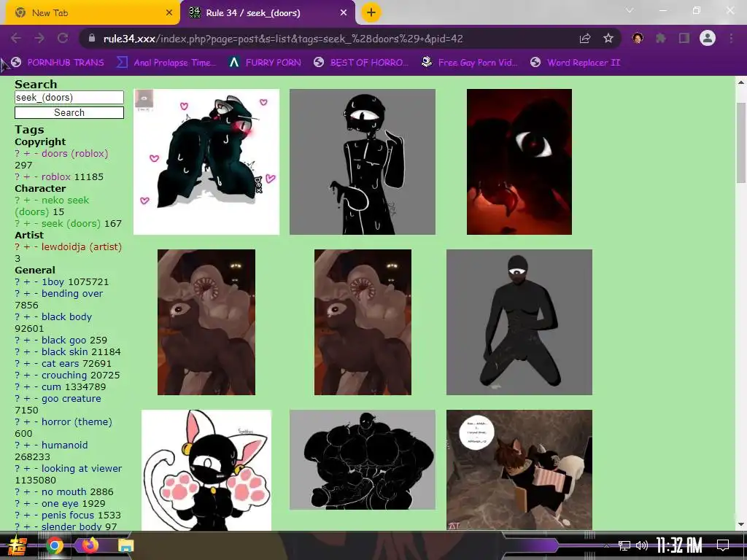Click the scrollbar down arrow

click(741, 524)
